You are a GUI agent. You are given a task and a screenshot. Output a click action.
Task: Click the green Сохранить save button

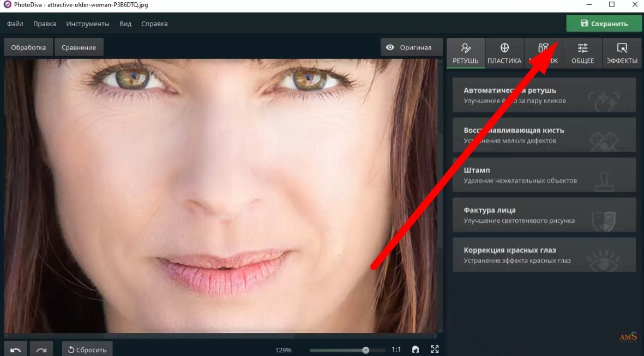tap(604, 23)
